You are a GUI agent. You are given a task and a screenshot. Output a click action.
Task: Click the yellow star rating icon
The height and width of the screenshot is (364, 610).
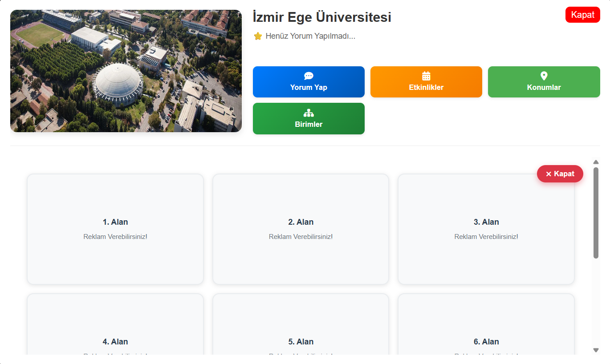coord(258,36)
